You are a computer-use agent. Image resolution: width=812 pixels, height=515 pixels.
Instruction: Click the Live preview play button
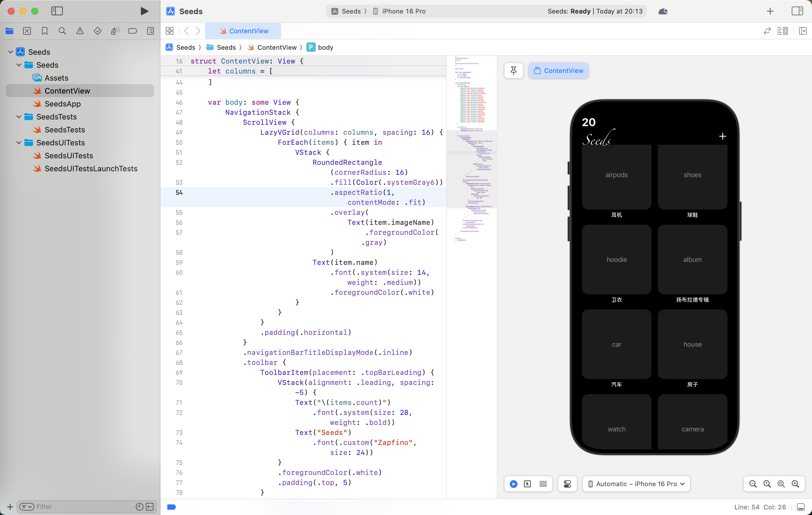(513, 484)
